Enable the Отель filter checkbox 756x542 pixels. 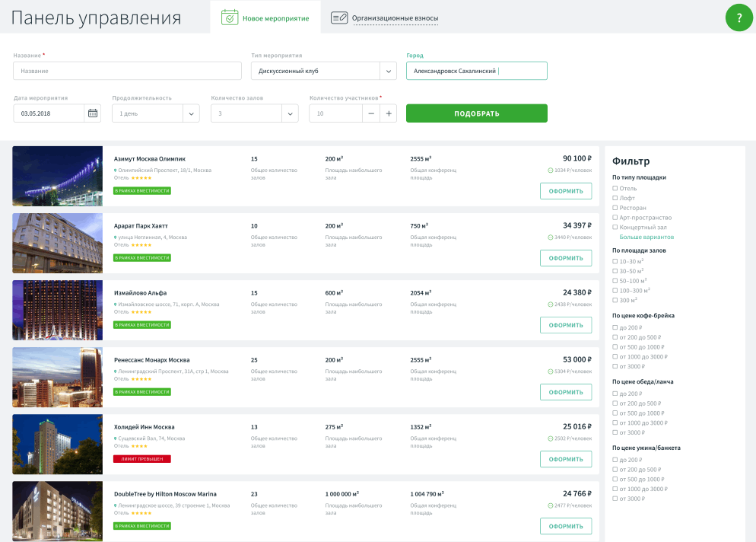614,187
